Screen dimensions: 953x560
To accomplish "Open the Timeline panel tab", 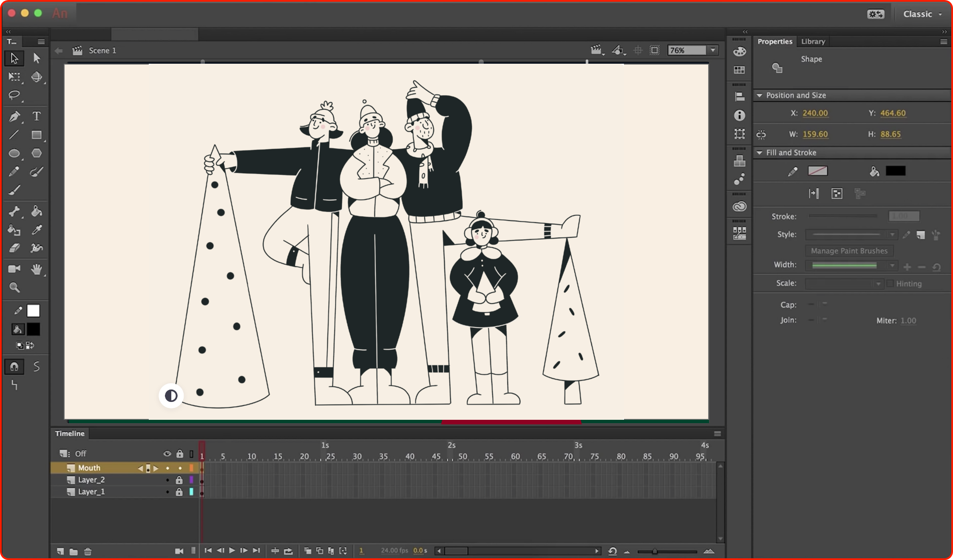I will point(70,433).
